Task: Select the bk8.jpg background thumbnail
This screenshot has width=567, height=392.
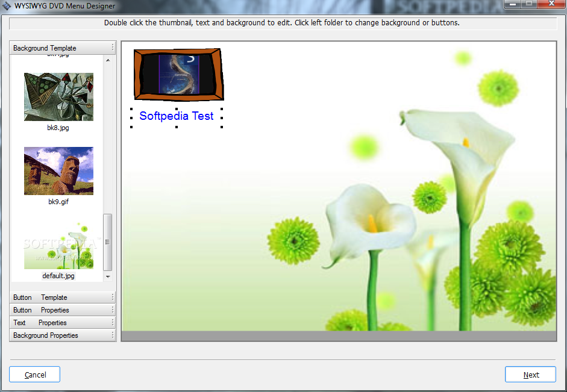Action: pyautogui.click(x=58, y=97)
